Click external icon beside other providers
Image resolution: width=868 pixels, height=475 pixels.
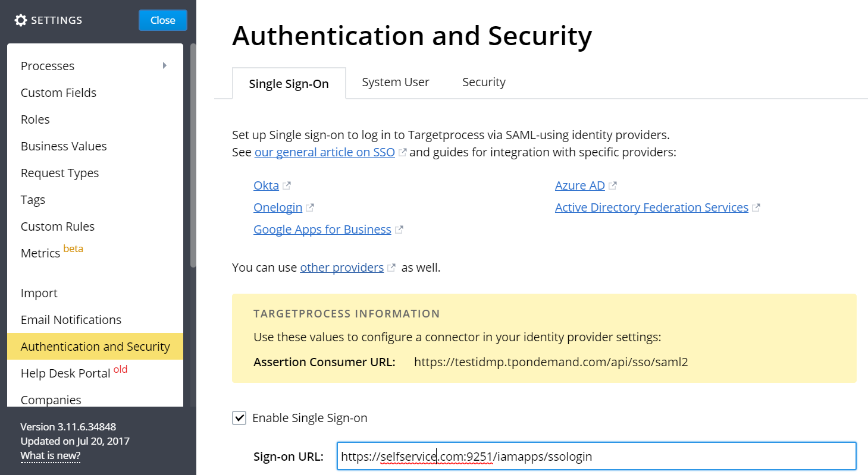(391, 268)
